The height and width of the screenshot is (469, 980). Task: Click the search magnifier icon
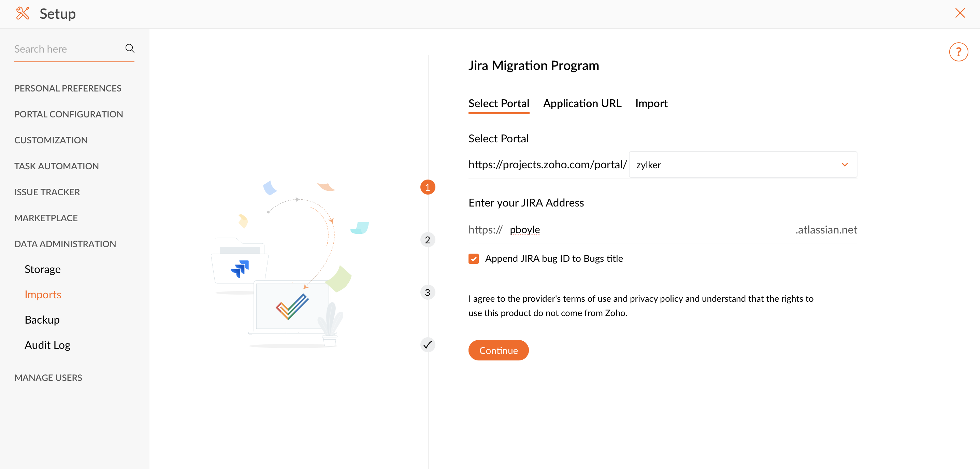[x=130, y=48]
